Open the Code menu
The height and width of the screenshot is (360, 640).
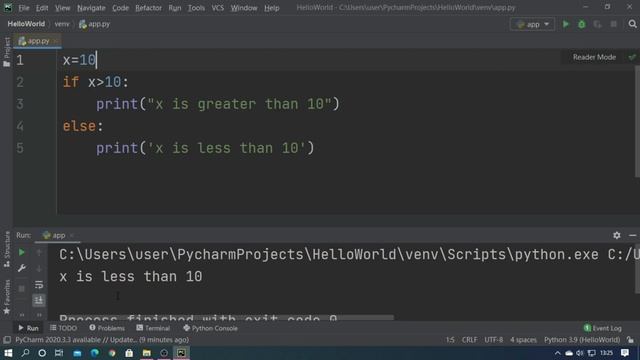pos(120,8)
